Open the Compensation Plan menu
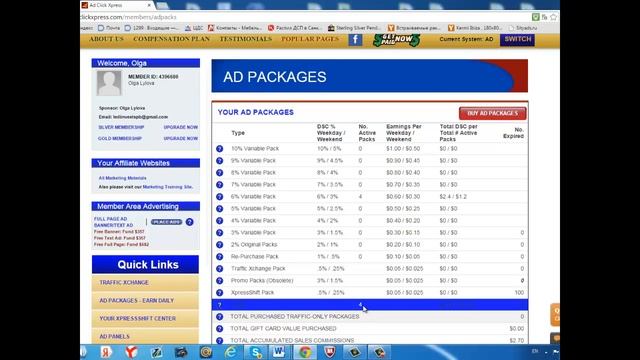Viewport: 640px width, 360px height. [x=171, y=39]
